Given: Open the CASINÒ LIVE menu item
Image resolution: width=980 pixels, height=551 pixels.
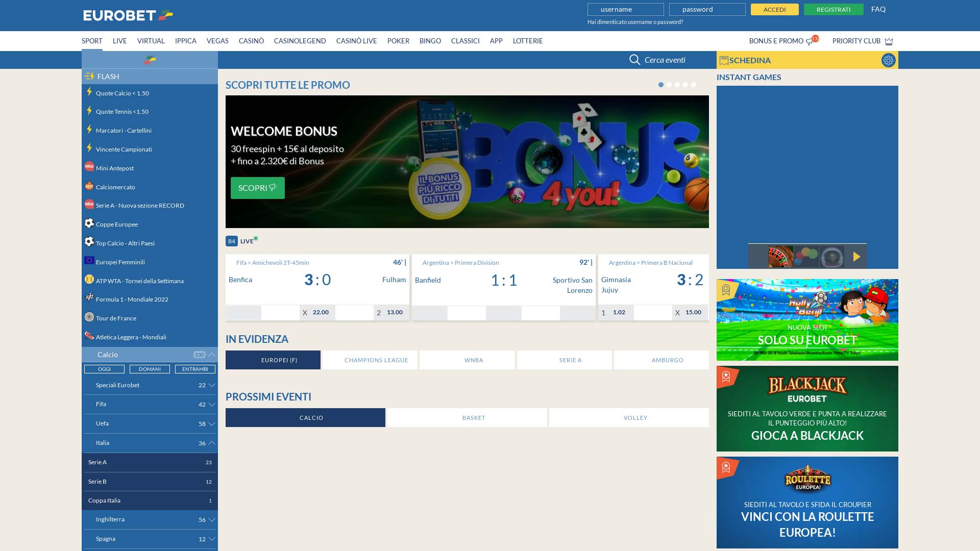Looking at the screenshot, I should click(356, 41).
